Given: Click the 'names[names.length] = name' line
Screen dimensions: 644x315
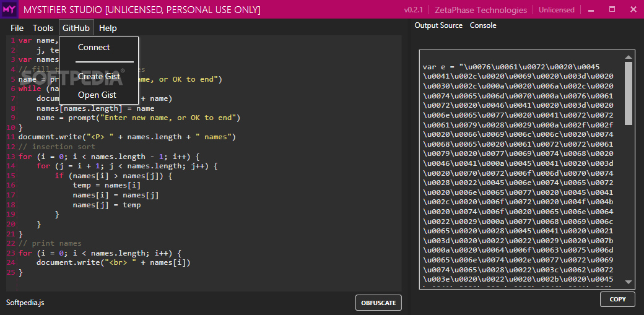Looking at the screenshot, I should click(x=95, y=108).
